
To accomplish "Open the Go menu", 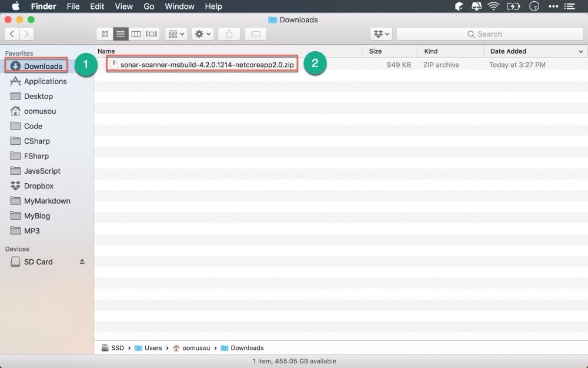I will click(x=148, y=6).
